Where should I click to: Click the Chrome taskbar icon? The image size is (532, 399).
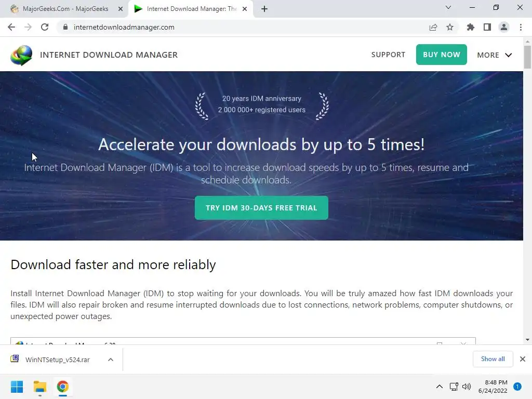point(62,387)
